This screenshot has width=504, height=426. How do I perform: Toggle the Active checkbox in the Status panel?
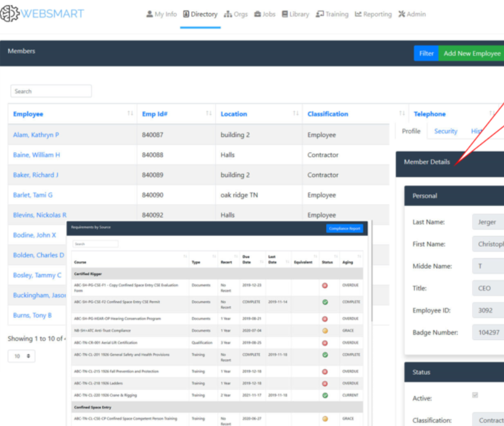tap(475, 394)
